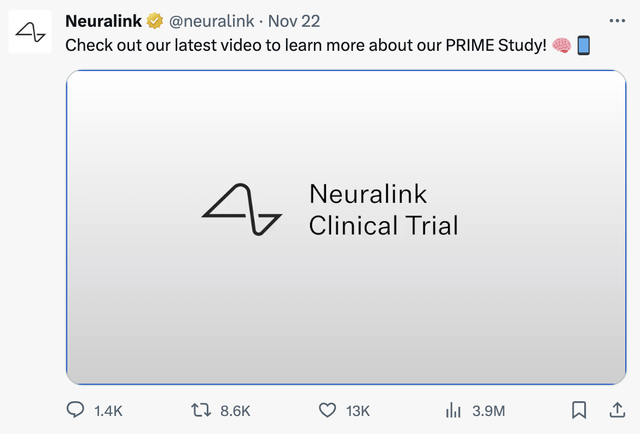Click the 13K likes count
Screen dimensions: 640x434
tap(357, 410)
